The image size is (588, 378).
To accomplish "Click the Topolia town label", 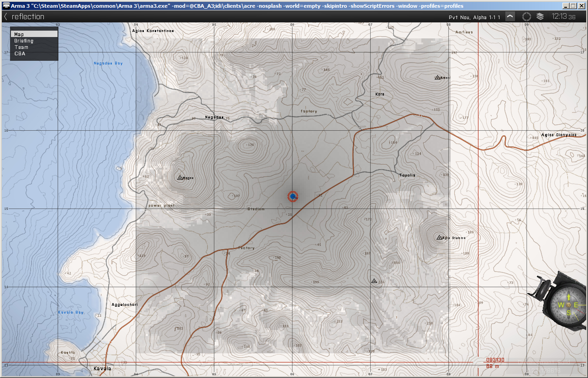I will (x=407, y=176).
